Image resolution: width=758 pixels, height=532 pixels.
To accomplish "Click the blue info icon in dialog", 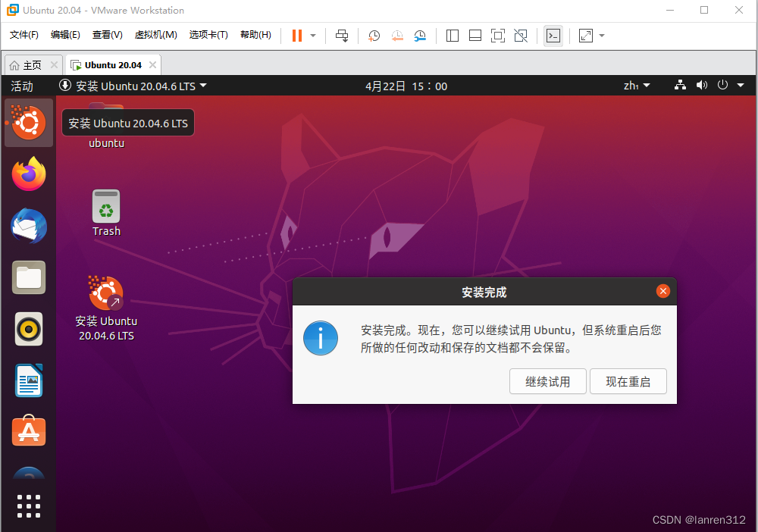I will 321,338.
